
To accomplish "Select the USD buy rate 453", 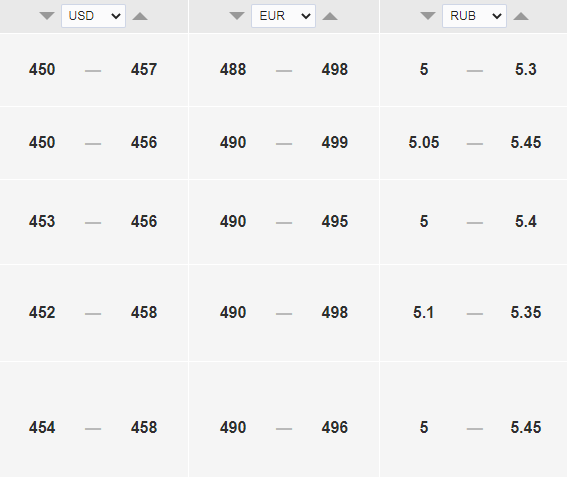I will 42,221.
